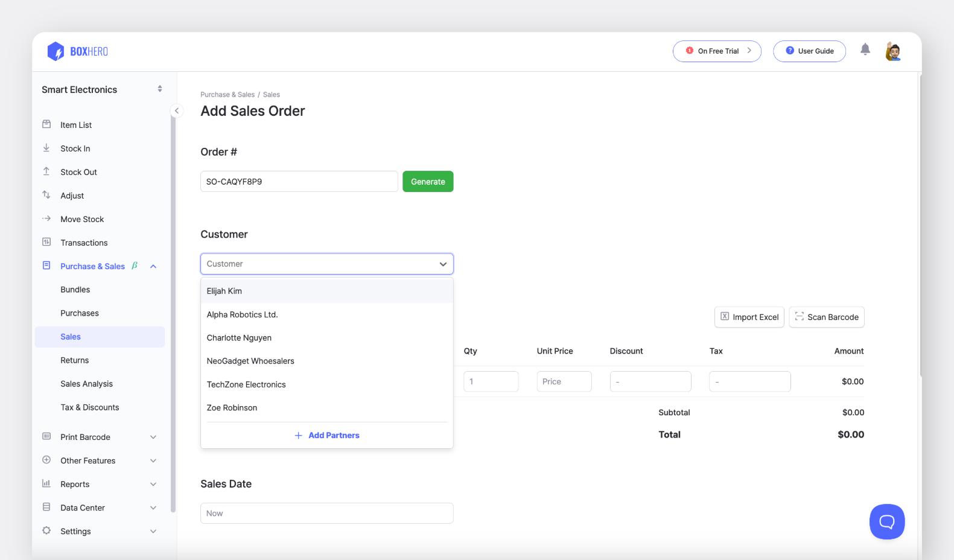This screenshot has width=954, height=560.
Task: Select Alpha Robotics Ltd. customer
Action: [x=327, y=314]
